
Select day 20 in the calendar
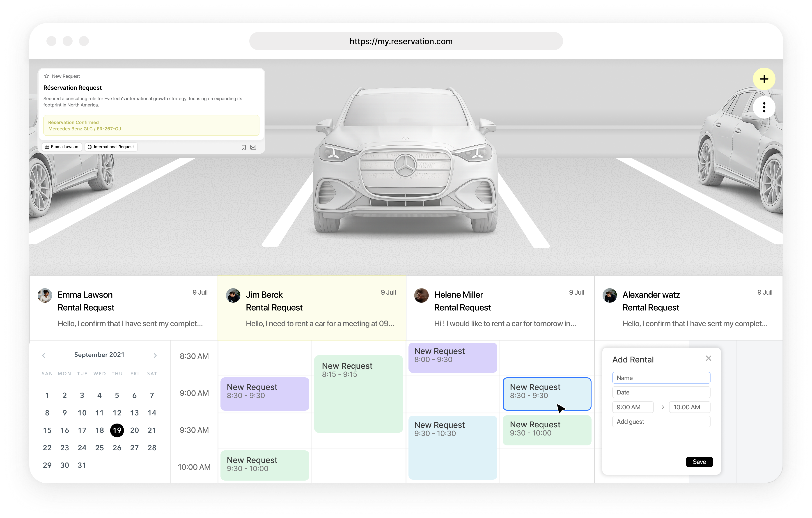pyautogui.click(x=135, y=430)
